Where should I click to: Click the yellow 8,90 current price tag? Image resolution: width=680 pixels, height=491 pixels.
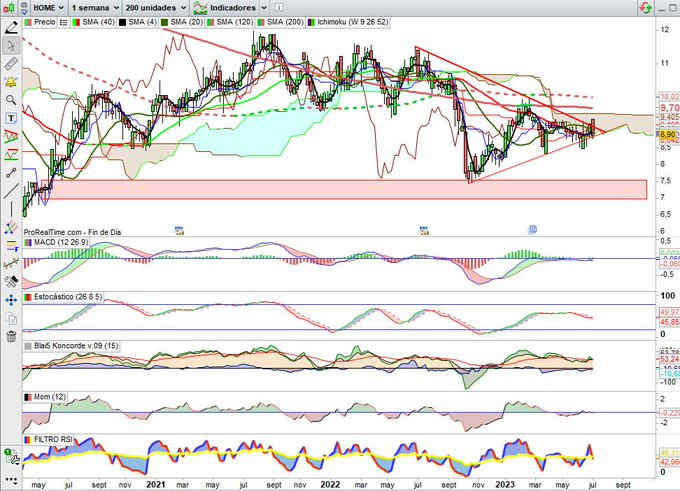pos(667,134)
